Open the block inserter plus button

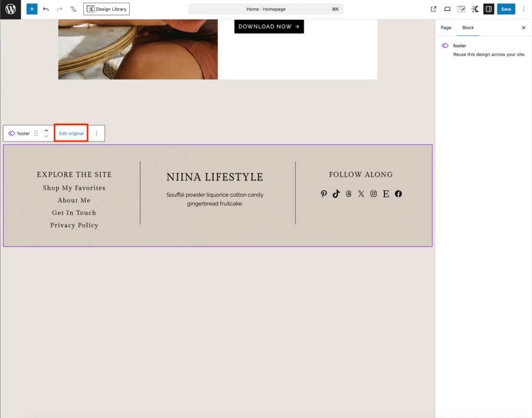tap(32, 9)
